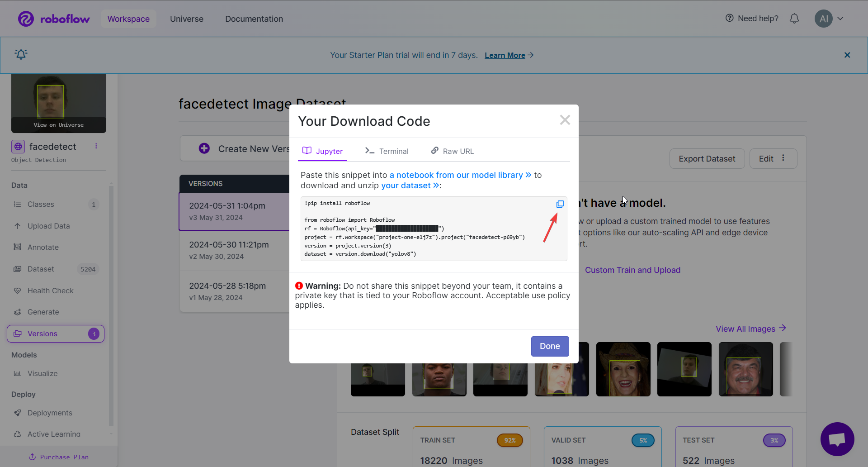
Task: Open notifications bell icon
Action: [x=794, y=19]
